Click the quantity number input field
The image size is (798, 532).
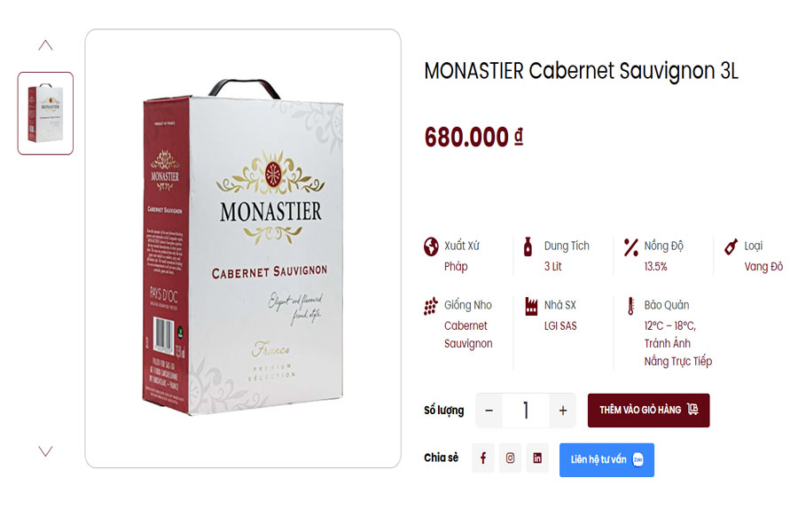pos(526,411)
